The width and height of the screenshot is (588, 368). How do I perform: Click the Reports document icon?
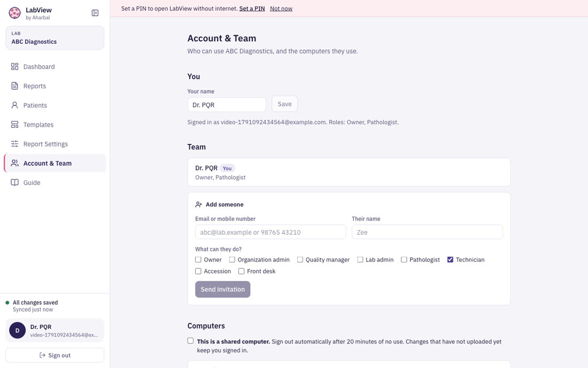click(x=14, y=86)
